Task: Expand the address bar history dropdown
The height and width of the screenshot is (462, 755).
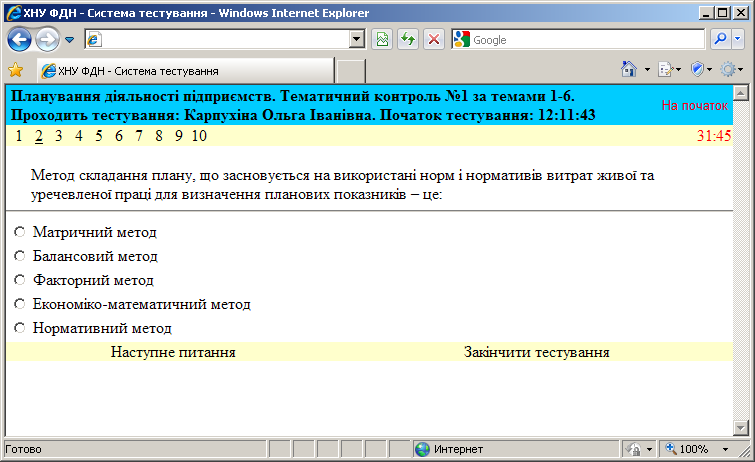Action: pos(357,40)
